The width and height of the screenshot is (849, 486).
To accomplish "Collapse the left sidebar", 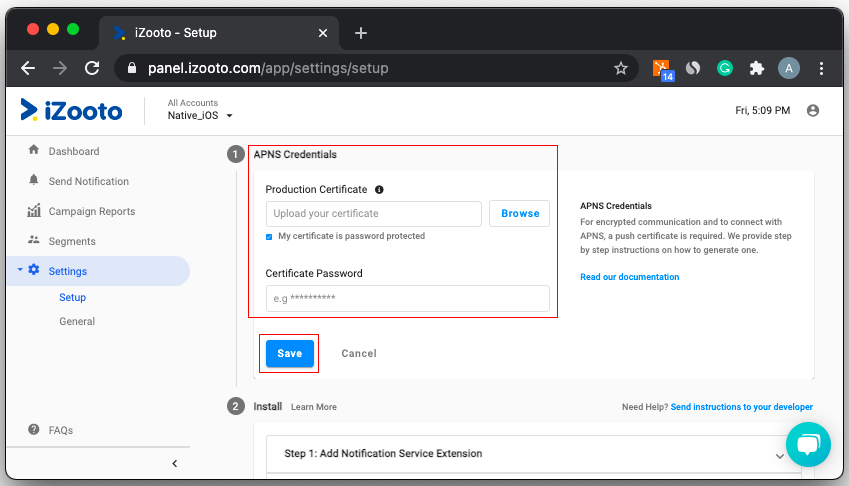I will coord(174,463).
